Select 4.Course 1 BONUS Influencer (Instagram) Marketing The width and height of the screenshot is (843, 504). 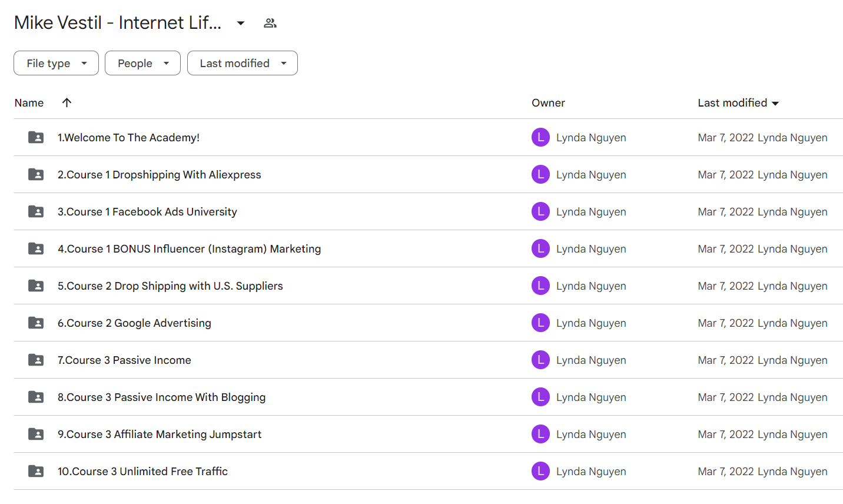[x=189, y=248]
